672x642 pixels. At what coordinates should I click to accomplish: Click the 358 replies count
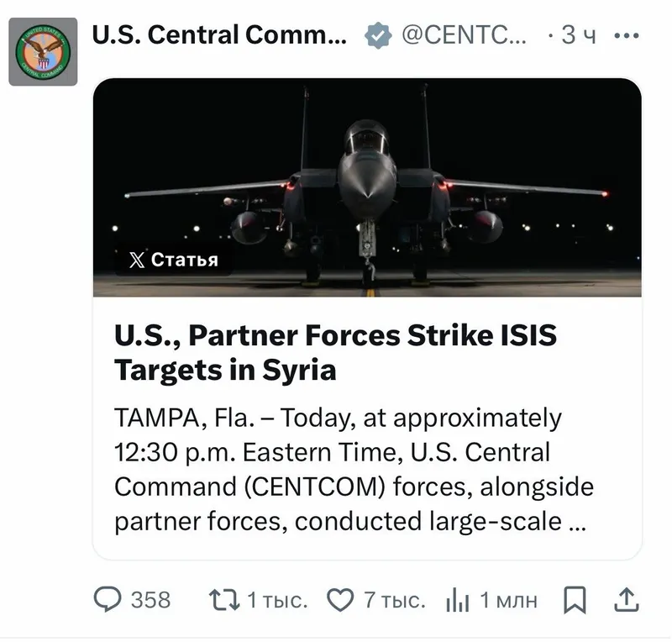click(151, 600)
